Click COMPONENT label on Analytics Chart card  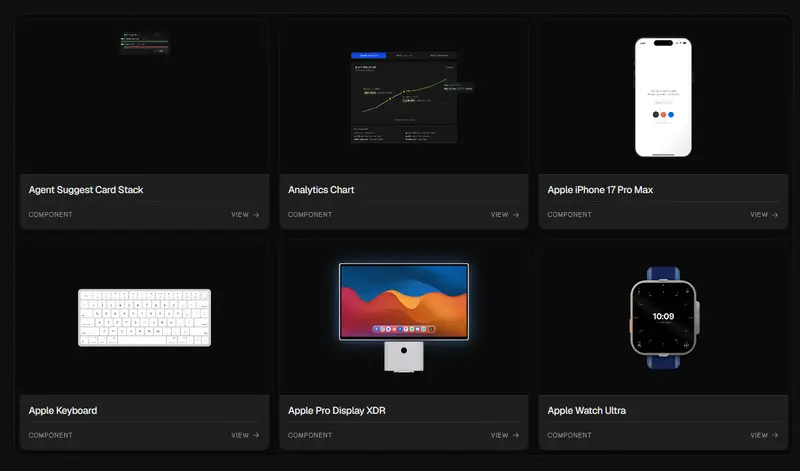tap(310, 215)
